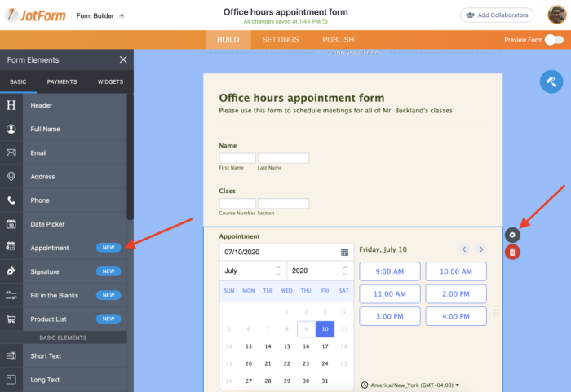The width and height of the screenshot is (571, 392).
Task: Click the Short Text element icon
Action: [11, 356]
